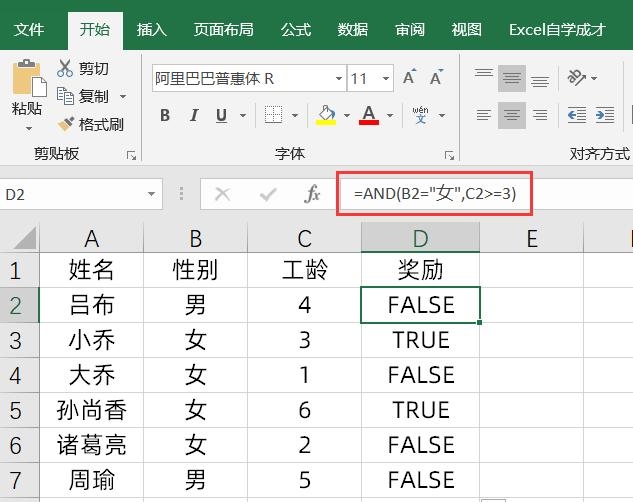Open the font color dropdown arrow

point(390,115)
